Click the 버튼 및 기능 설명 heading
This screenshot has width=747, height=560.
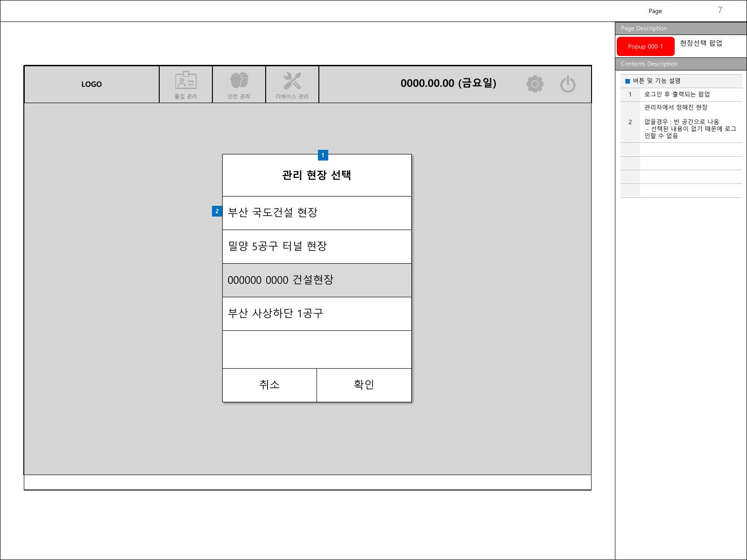pos(656,81)
